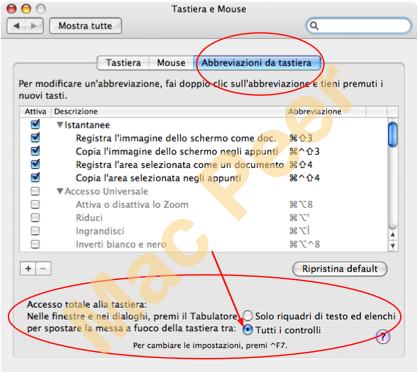Go forward with the right arrow button
This screenshot has width=417, height=372.
click(x=34, y=26)
